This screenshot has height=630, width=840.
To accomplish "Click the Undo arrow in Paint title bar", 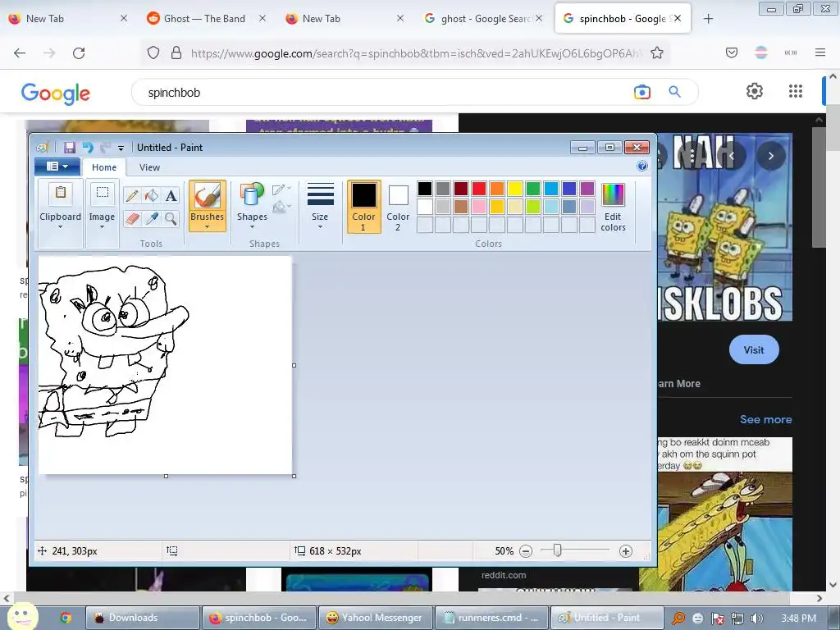I will [87, 148].
